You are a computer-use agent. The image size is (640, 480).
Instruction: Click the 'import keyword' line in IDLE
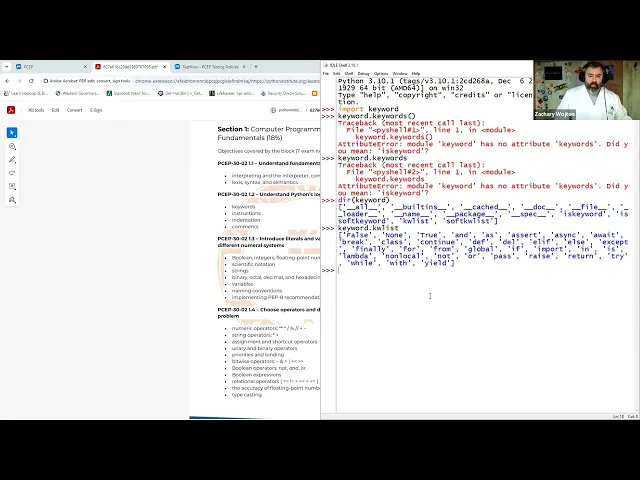click(368, 109)
